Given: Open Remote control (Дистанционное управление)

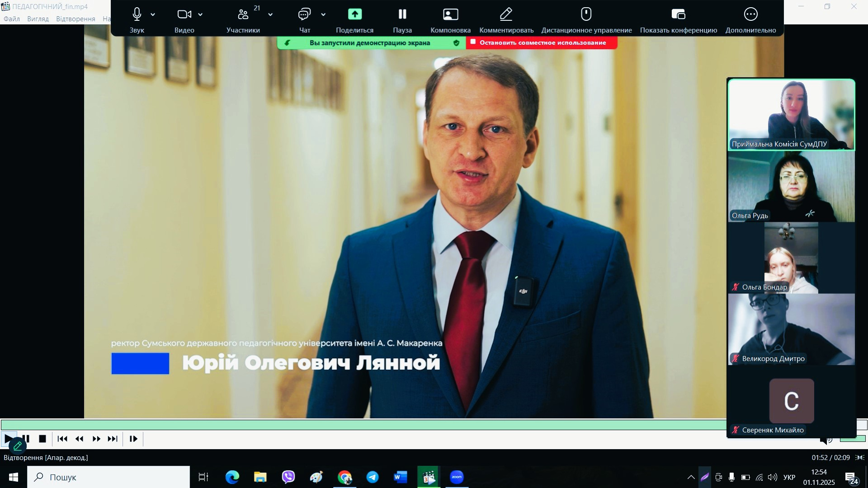Looking at the screenshot, I should [586, 14].
